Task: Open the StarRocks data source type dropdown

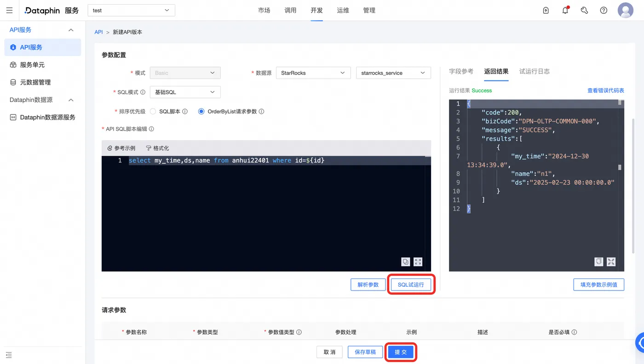Action: (x=313, y=73)
